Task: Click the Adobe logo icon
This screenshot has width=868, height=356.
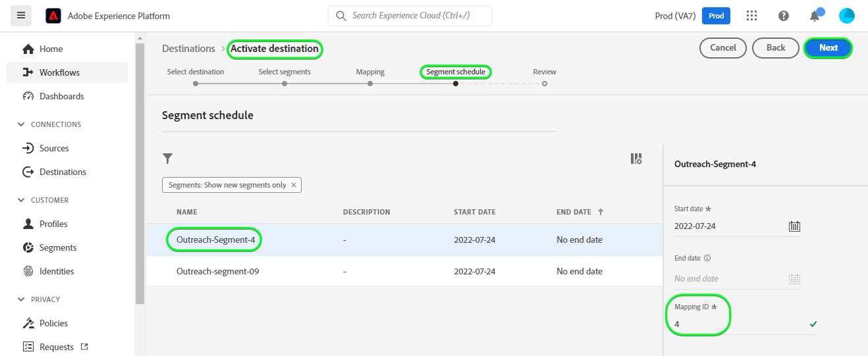Action: pyautogui.click(x=53, y=16)
